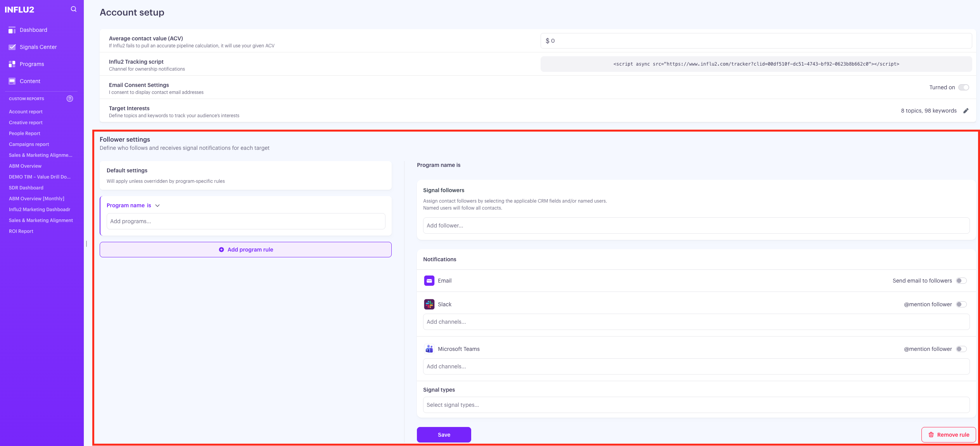980x446 pixels.
Task: Open Microsoft Teams Add channels selector
Action: [696, 366]
